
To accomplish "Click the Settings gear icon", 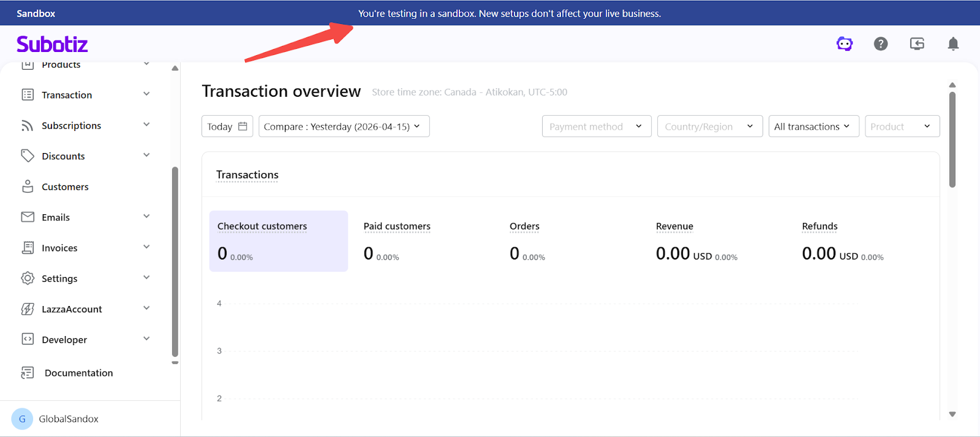I will click(28, 278).
